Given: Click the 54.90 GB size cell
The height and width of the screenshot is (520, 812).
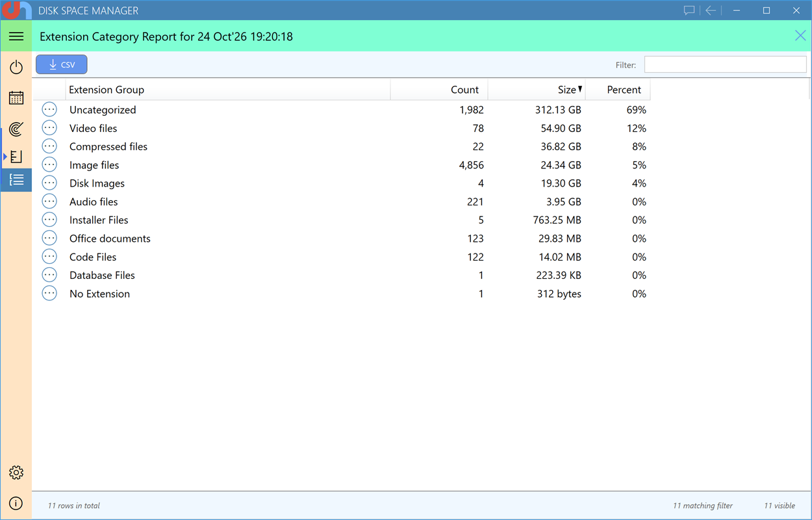Looking at the screenshot, I should (x=561, y=128).
